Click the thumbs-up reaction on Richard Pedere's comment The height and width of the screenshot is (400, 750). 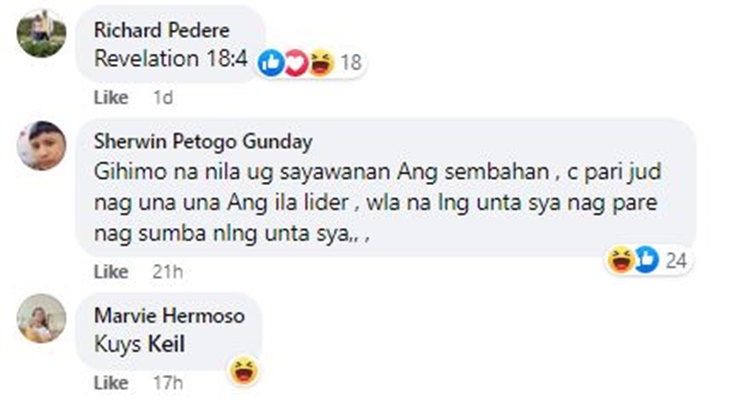pos(271,63)
